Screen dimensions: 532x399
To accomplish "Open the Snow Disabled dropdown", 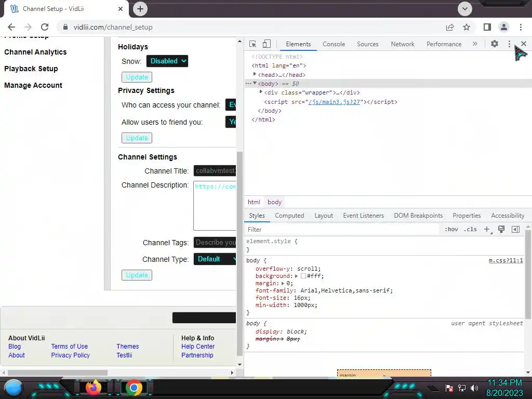I will (x=167, y=61).
